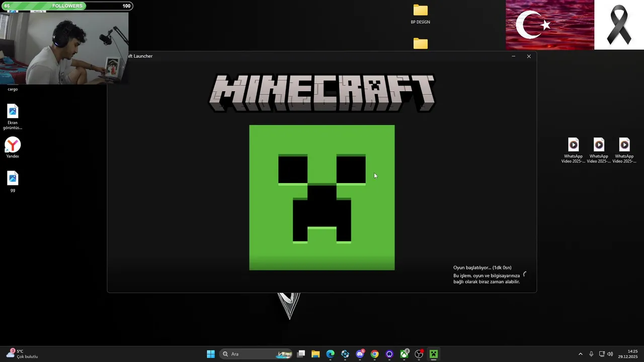The height and width of the screenshot is (362, 644).
Task: Select the unlabeled folder below BP DESİGN
Action: click(x=420, y=44)
